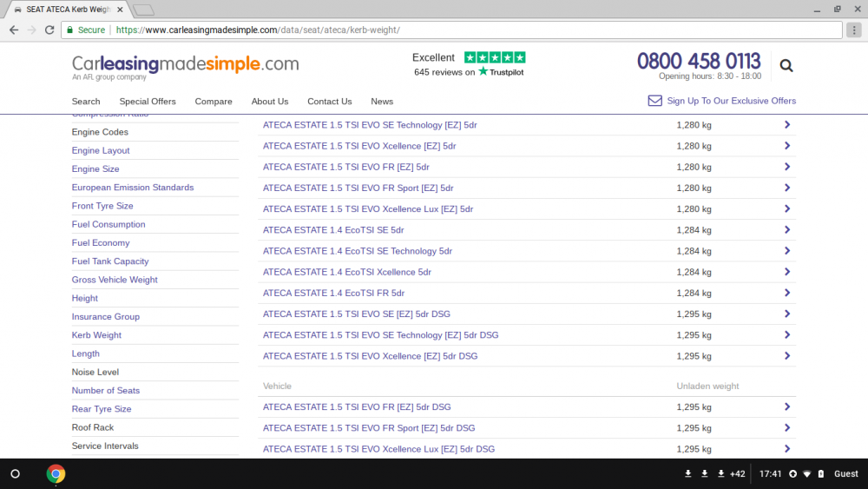Expand arrow for 1.4 EcoTSI SE Technology 5dr
Viewport: 868px width, 489px height.
[786, 251]
